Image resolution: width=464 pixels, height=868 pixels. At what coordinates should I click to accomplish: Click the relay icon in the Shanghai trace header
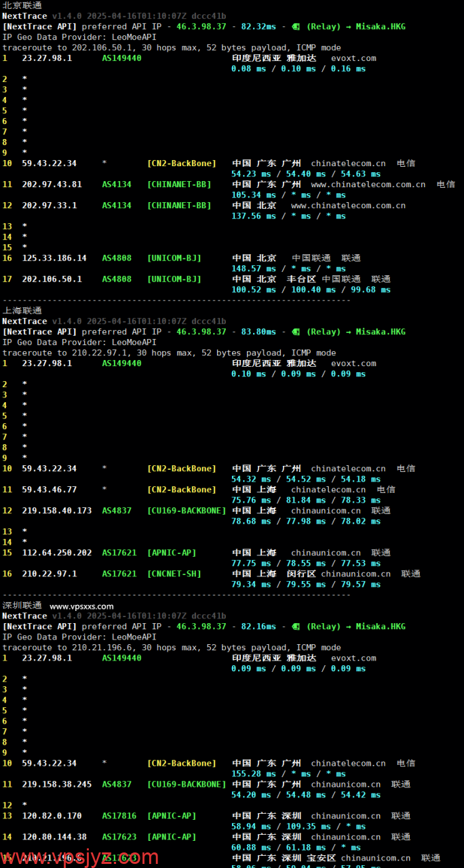coord(296,332)
